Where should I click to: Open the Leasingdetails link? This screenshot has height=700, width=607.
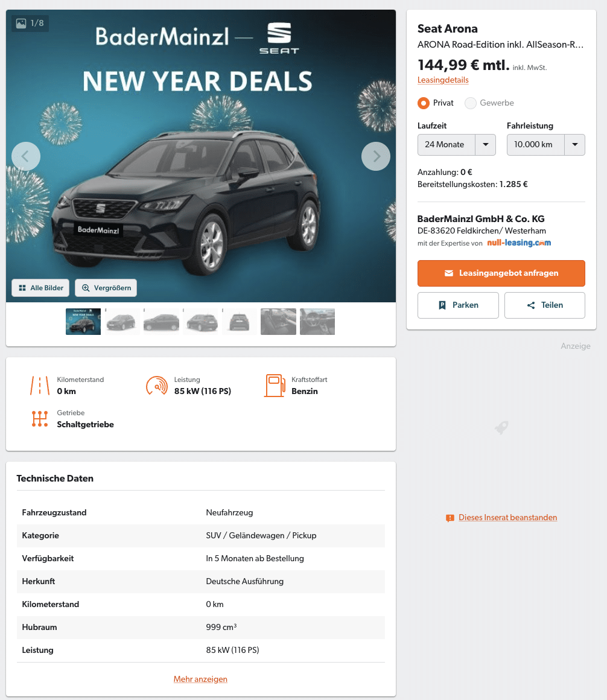coord(443,80)
